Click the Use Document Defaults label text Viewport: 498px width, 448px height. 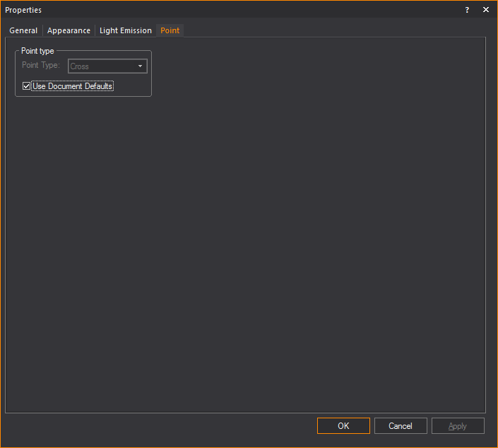tap(73, 86)
